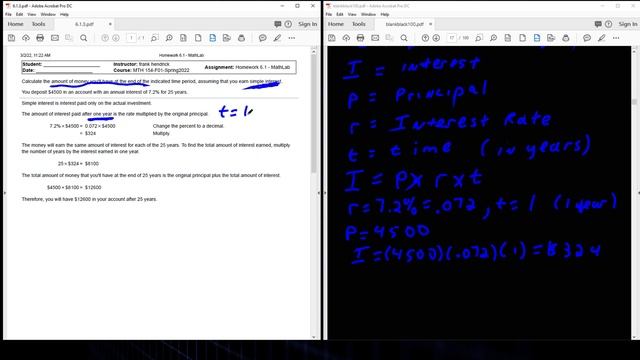This screenshot has height=360, width=640.
Task: Open File menu in 6.1.3.pdf window
Action: pos(8,14)
